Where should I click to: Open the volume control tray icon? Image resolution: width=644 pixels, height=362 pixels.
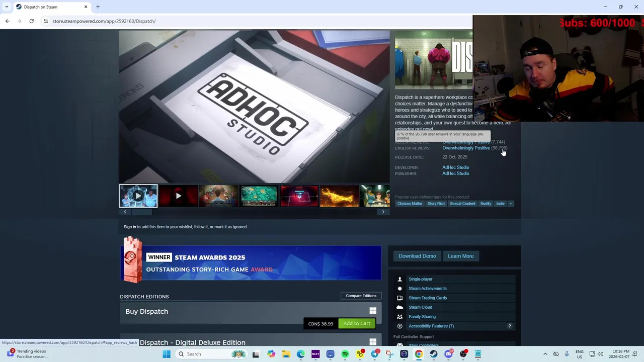[x=600, y=354]
